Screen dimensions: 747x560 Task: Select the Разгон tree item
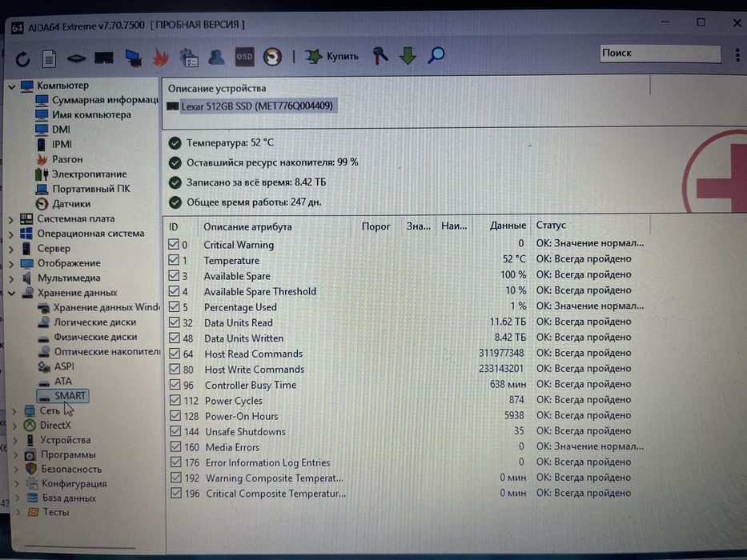67,159
